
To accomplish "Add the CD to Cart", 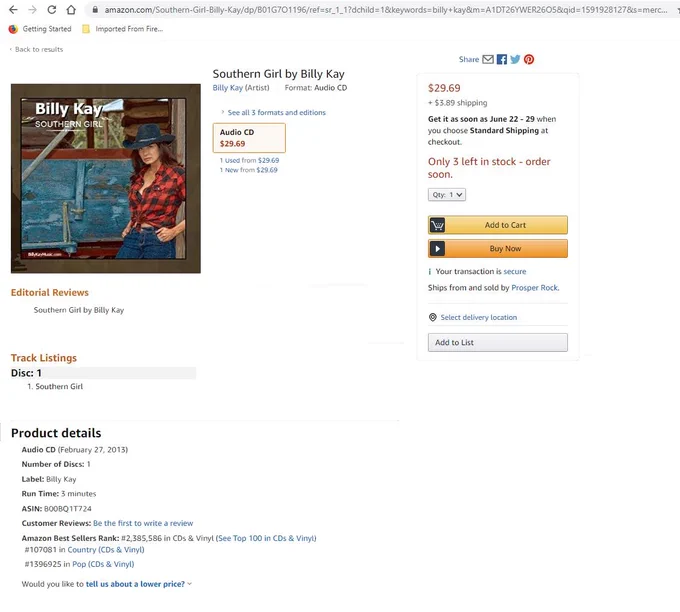I will tap(497, 225).
